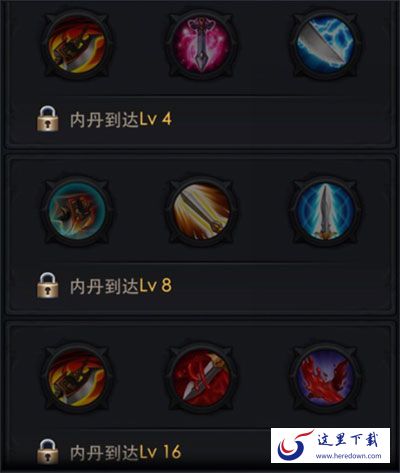Tap the 内丹到达Lv 4 requirement text
The image size is (400, 473).
[x=121, y=119]
